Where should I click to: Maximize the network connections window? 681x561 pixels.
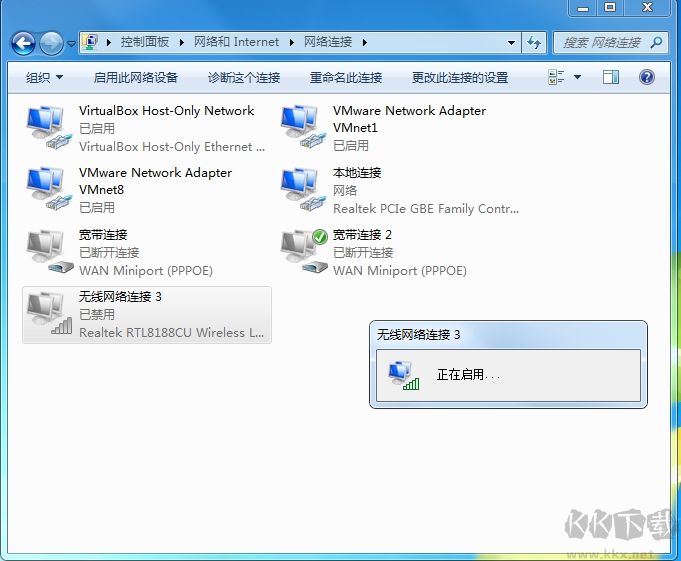tap(609, 7)
